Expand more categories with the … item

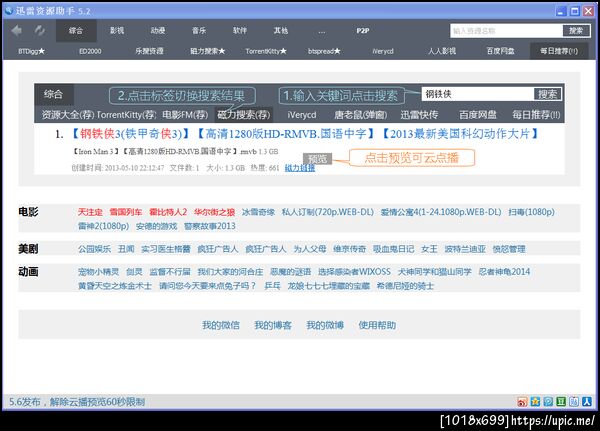coord(322,31)
